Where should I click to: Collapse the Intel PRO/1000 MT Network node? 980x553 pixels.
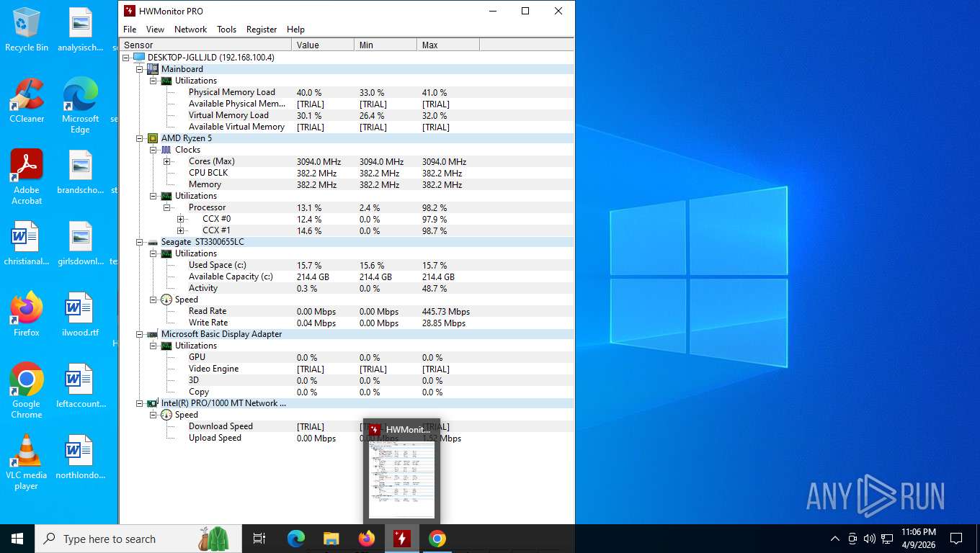tap(140, 403)
